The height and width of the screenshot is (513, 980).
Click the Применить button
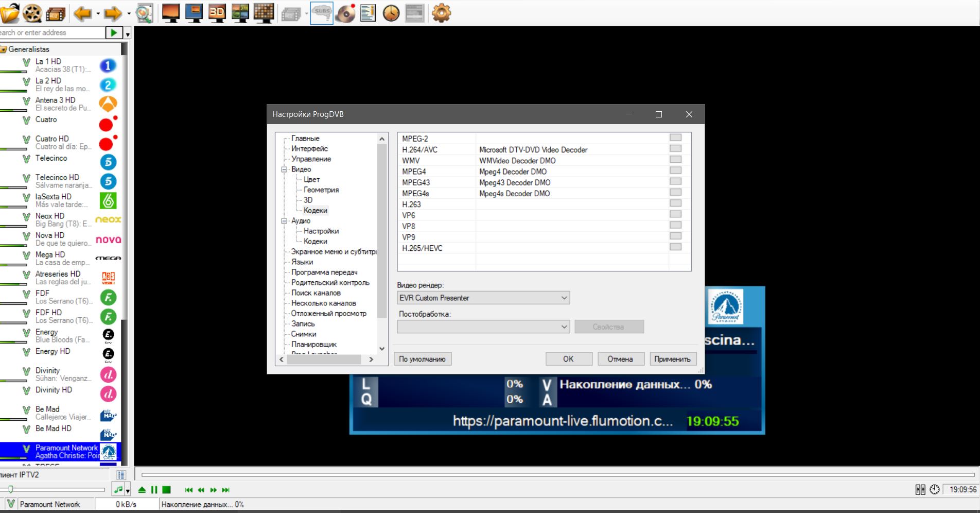(672, 359)
